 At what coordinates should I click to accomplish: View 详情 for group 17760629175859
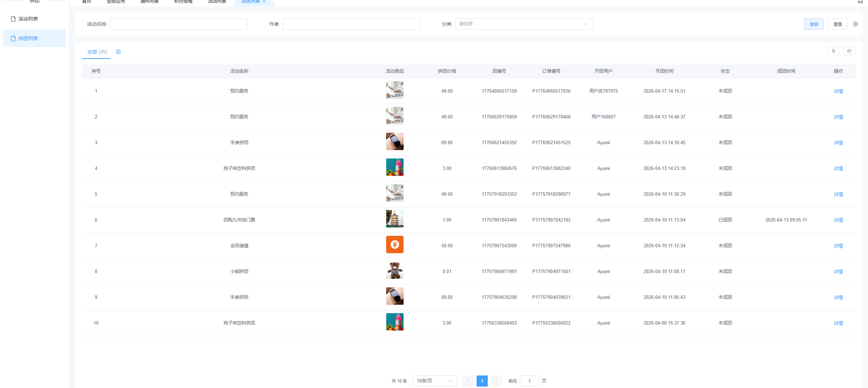click(838, 117)
